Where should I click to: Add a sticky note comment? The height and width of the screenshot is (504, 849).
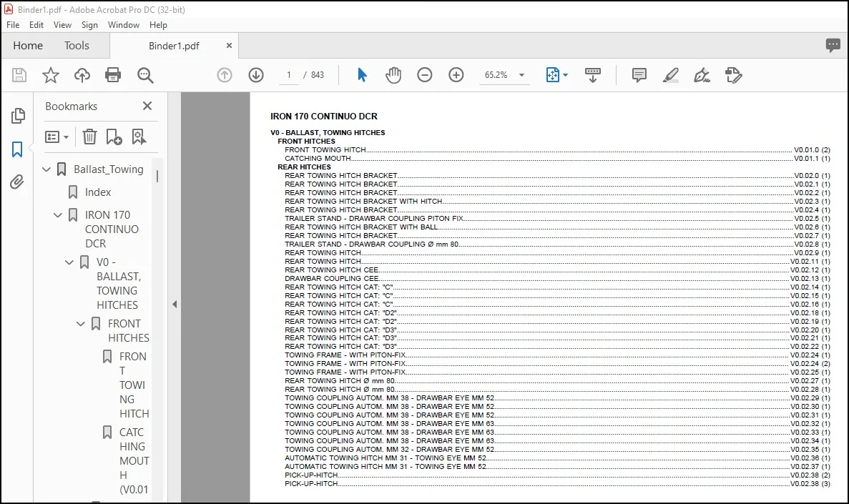(639, 75)
